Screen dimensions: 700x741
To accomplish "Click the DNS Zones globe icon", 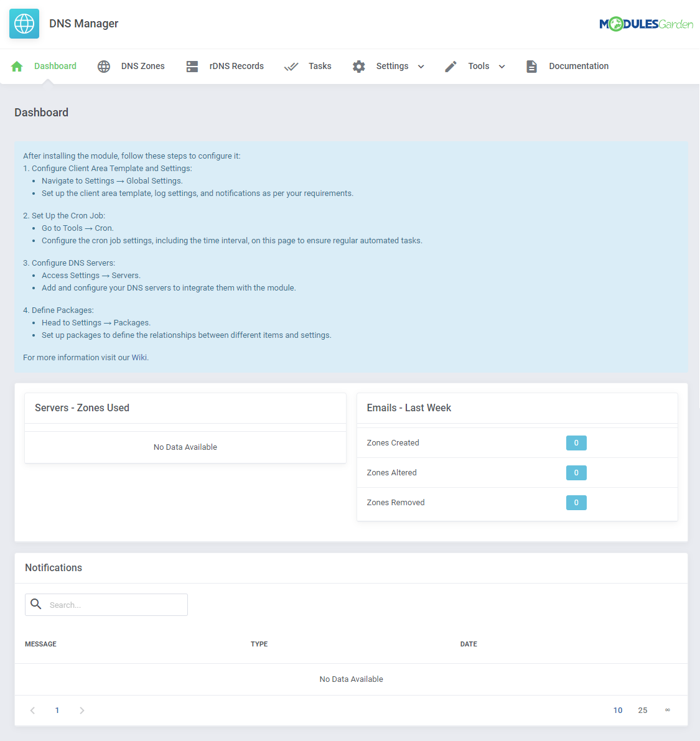I will coord(104,67).
